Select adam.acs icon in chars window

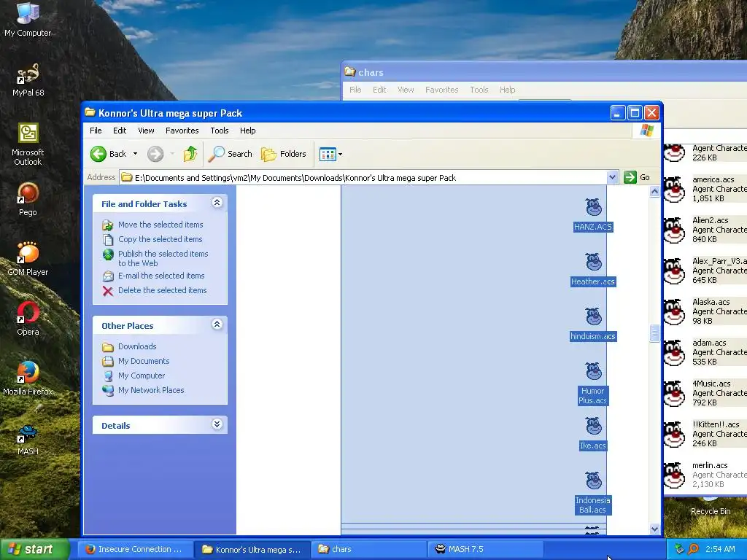tap(675, 353)
